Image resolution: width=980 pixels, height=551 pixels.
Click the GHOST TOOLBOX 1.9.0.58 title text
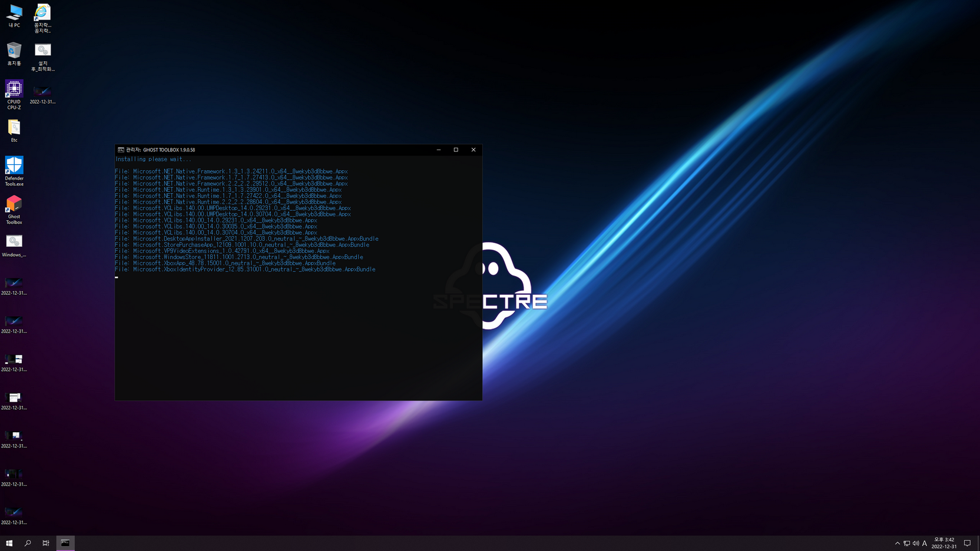[x=169, y=150]
